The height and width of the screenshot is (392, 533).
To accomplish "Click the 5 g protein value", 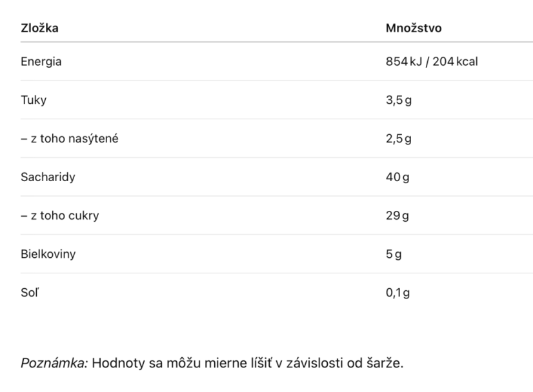I will [394, 254].
